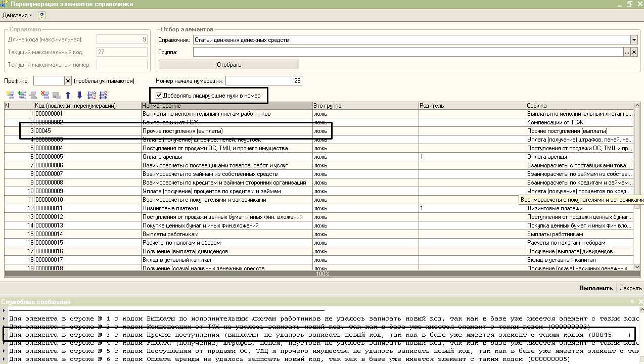Screen dimensions: 644x364
Task: Click the table's vertical scrollbar down arrow
Action: tap(637, 266)
